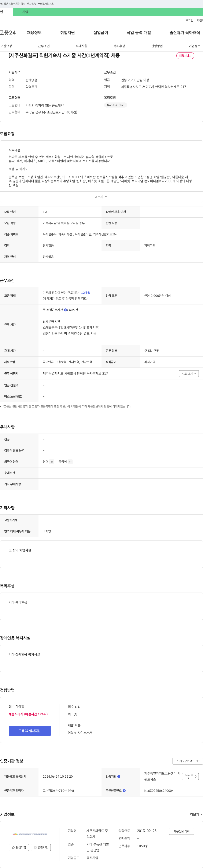Click the 중견기업 company size value
203x868 pixels.
coord(92,858)
